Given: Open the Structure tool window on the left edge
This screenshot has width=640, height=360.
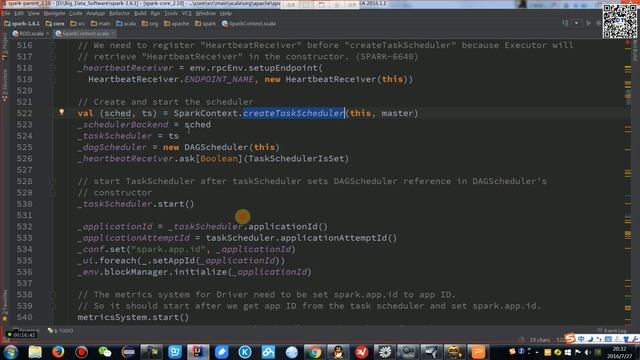Looking at the screenshot, I should [x=4, y=86].
